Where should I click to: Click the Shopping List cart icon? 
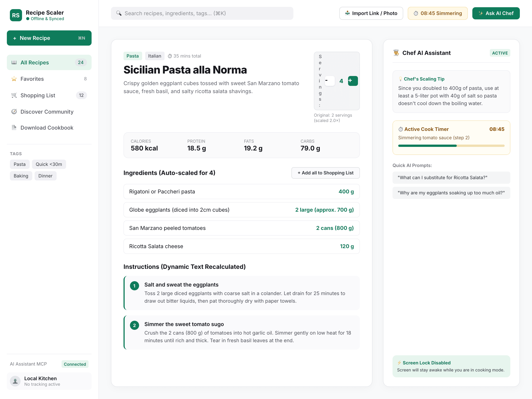pos(14,96)
